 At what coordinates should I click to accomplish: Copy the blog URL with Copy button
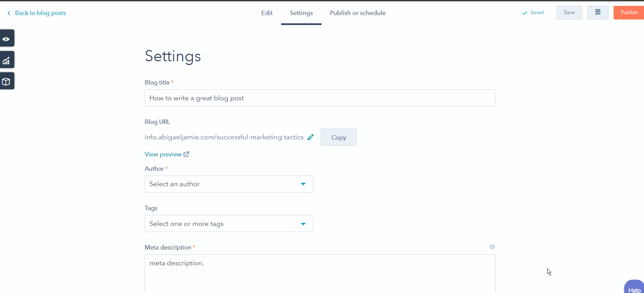click(339, 137)
